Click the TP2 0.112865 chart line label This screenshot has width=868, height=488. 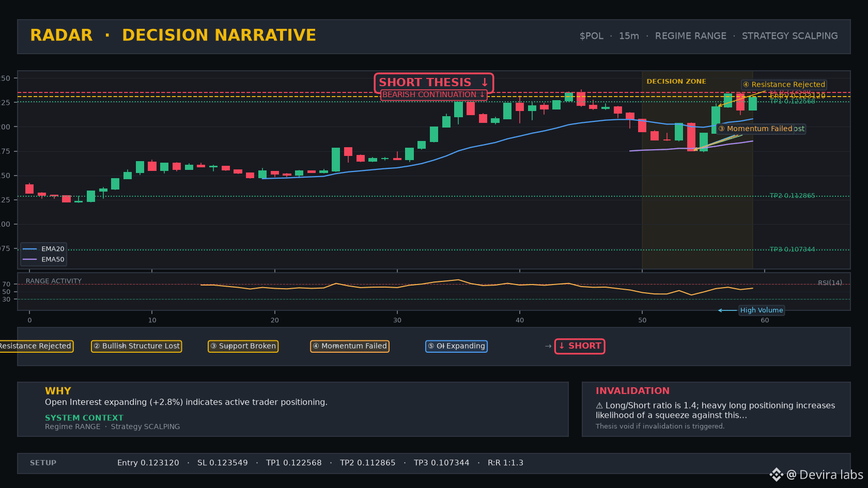792,196
